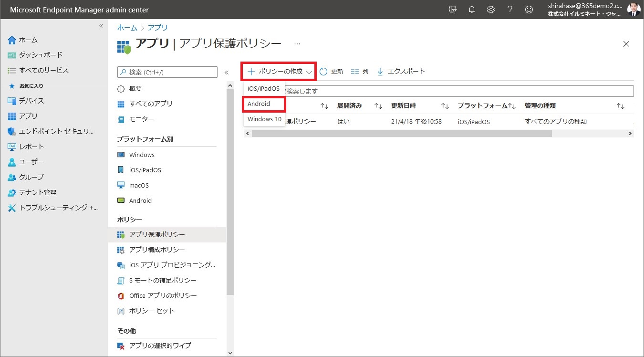
Task: Close the アプリ保護ポリシー blade
Action: point(626,44)
